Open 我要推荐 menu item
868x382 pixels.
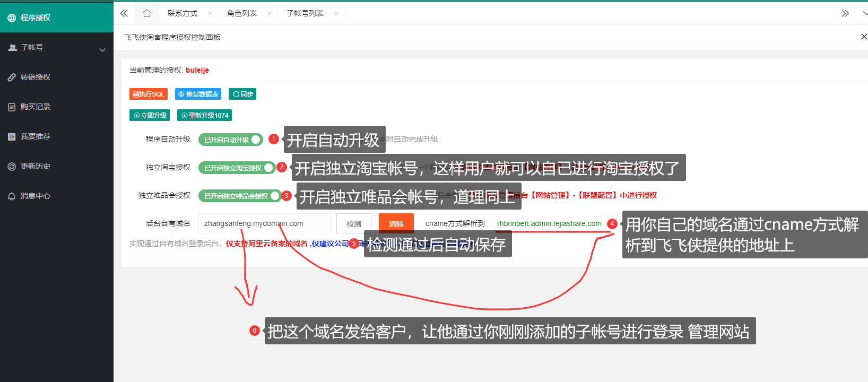57,136
